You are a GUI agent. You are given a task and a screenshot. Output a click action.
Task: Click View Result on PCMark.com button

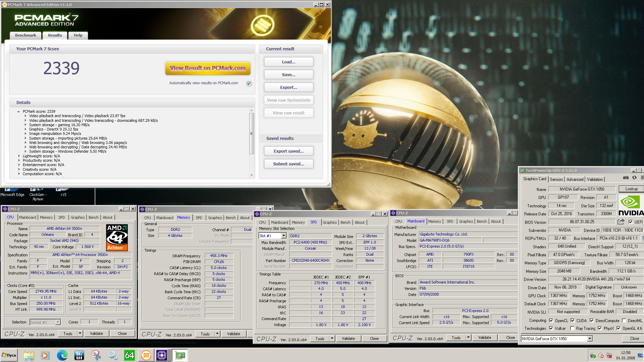(x=208, y=68)
